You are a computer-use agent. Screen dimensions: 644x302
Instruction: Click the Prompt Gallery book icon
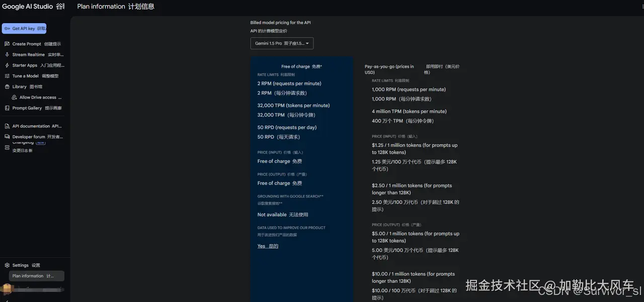click(7, 108)
